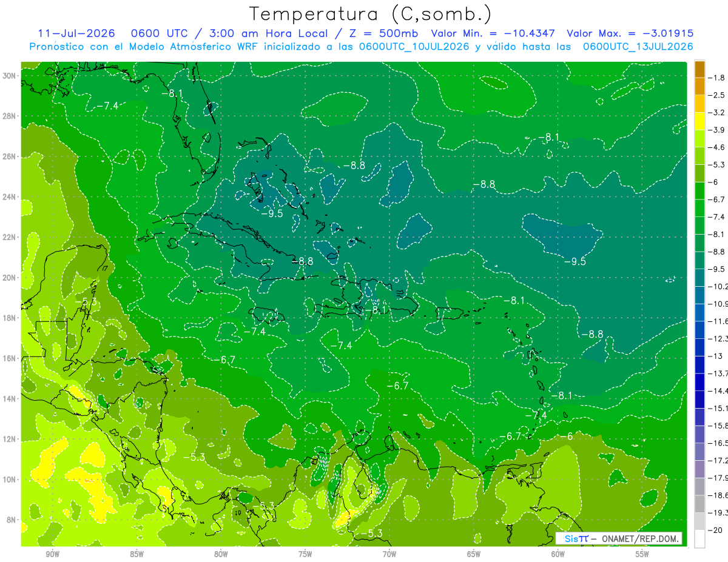Click legend value '-12.3'
This screenshot has width=728, height=562.
pos(718,338)
